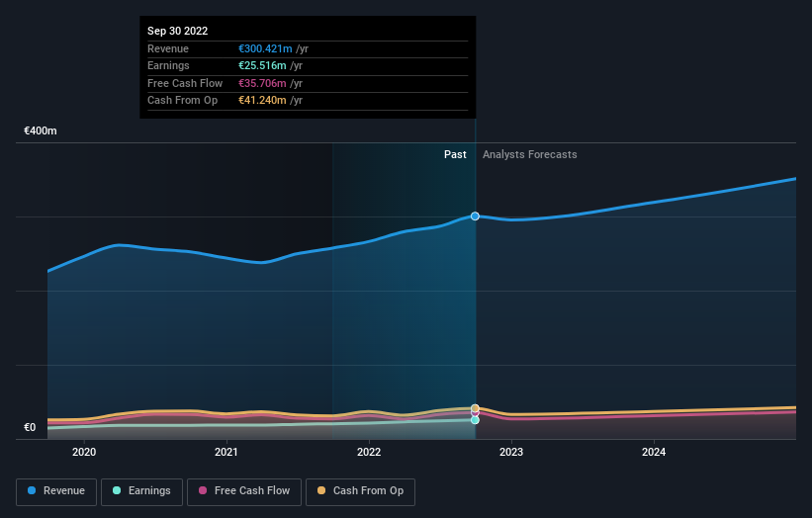Click the 2023 x-axis label
Image resolution: width=812 pixels, height=518 pixels.
[x=511, y=452]
